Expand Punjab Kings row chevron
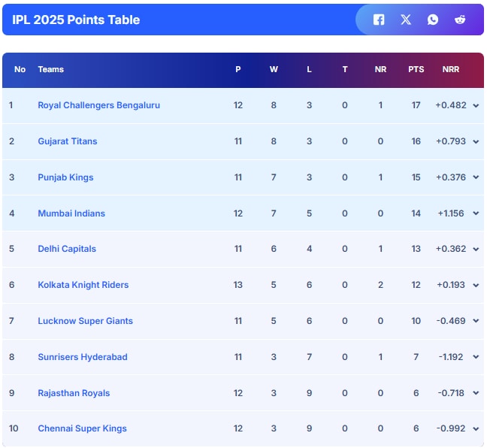This screenshot has width=487, height=448. [476, 177]
